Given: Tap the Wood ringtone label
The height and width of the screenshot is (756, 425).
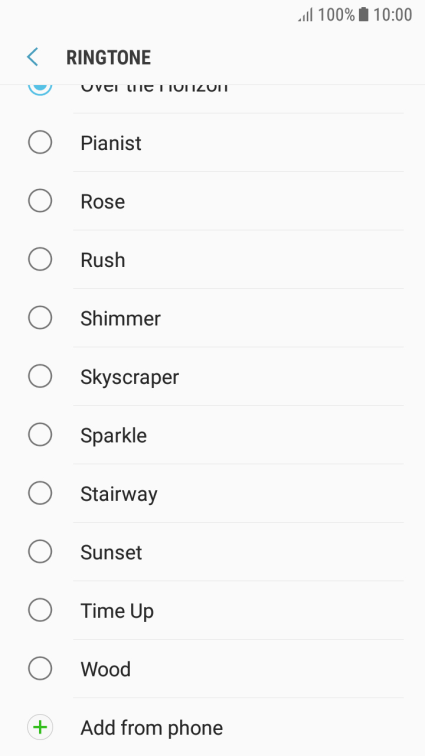Looking at the screenshot, I should pyautogui.click(x=105, y=669).
